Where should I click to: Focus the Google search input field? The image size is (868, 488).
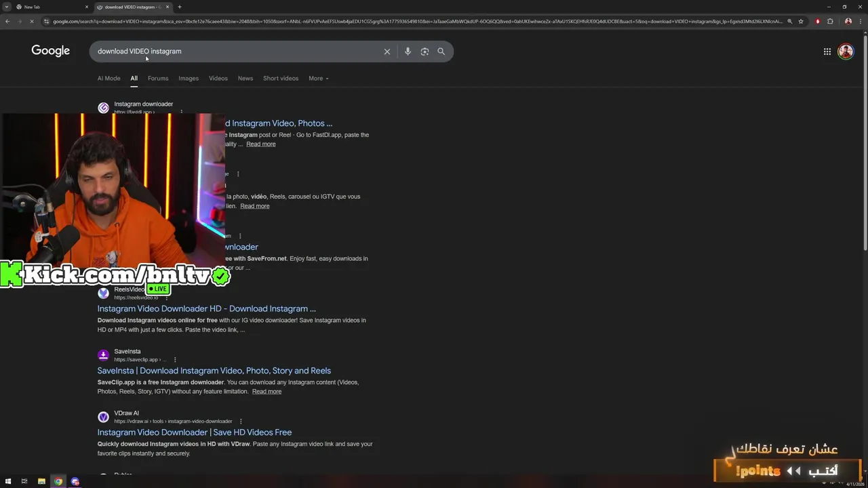(x=237, y=52)
